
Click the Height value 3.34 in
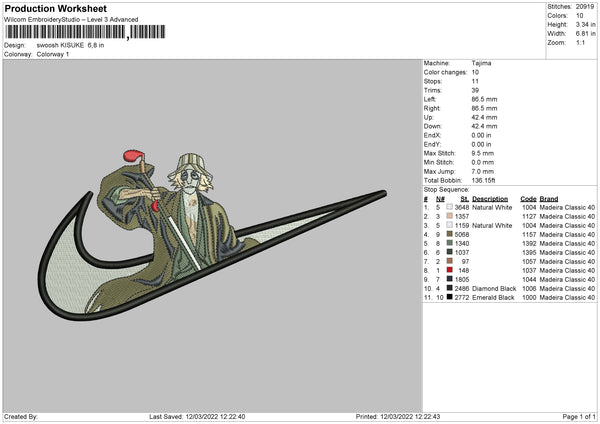[x=585, y=24]
